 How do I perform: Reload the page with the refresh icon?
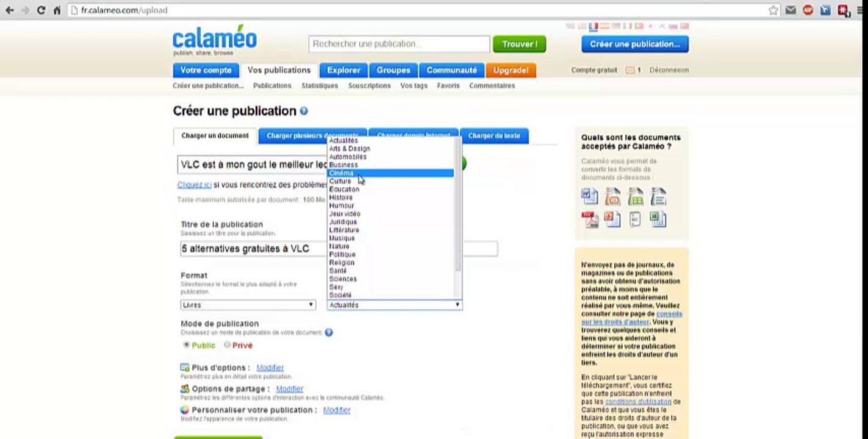41,10
